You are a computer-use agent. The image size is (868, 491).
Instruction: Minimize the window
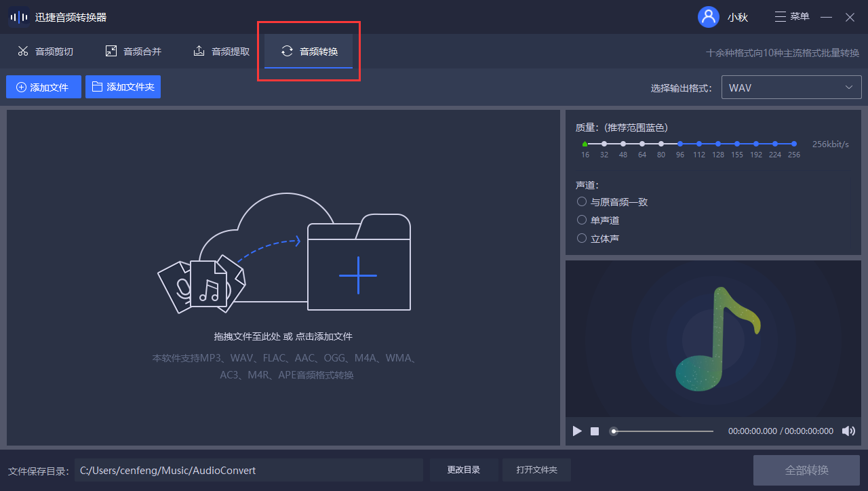tap(826, 17)
